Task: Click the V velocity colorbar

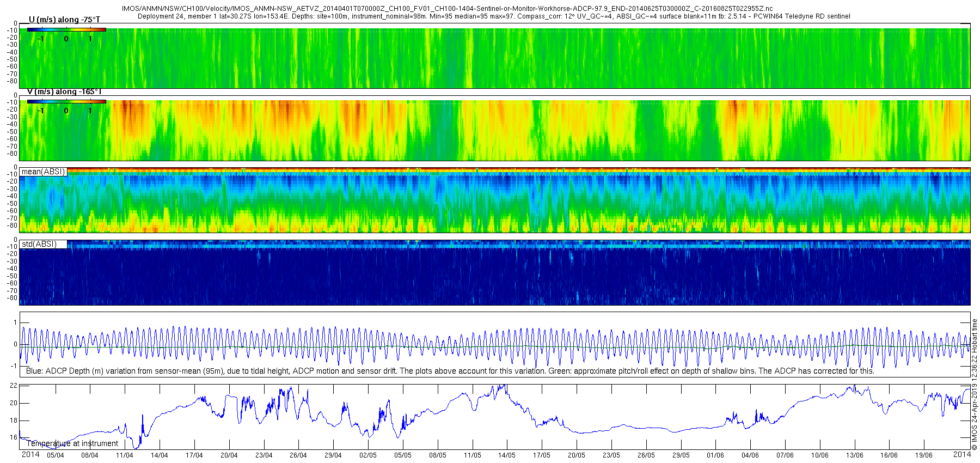Action: (x=66, y=101)
